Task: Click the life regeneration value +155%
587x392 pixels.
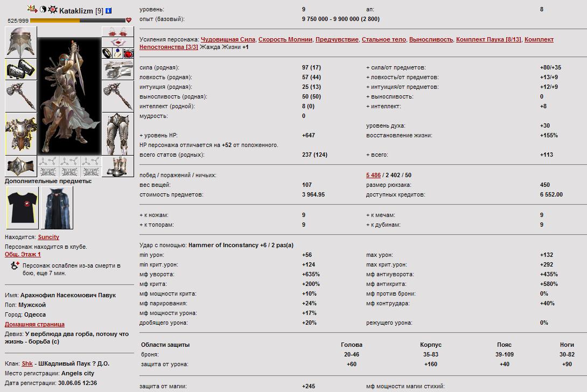Action: (549, 135)
